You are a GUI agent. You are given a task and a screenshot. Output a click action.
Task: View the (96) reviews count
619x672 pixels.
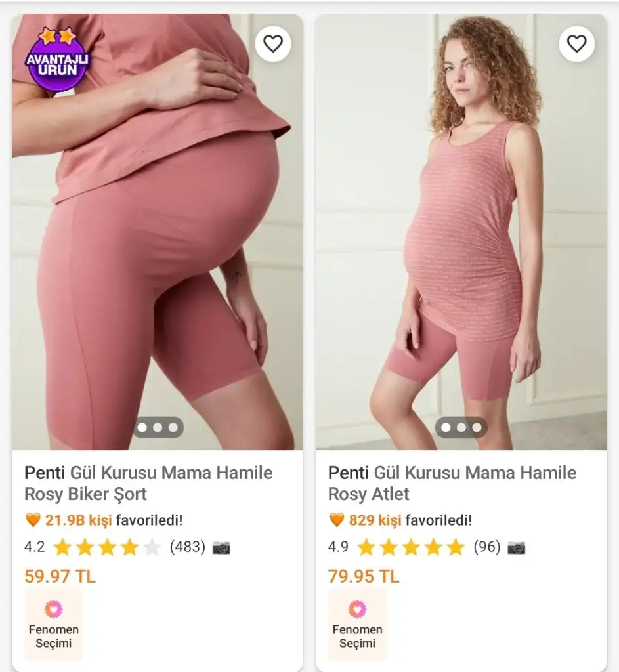[x=486, y=547]
